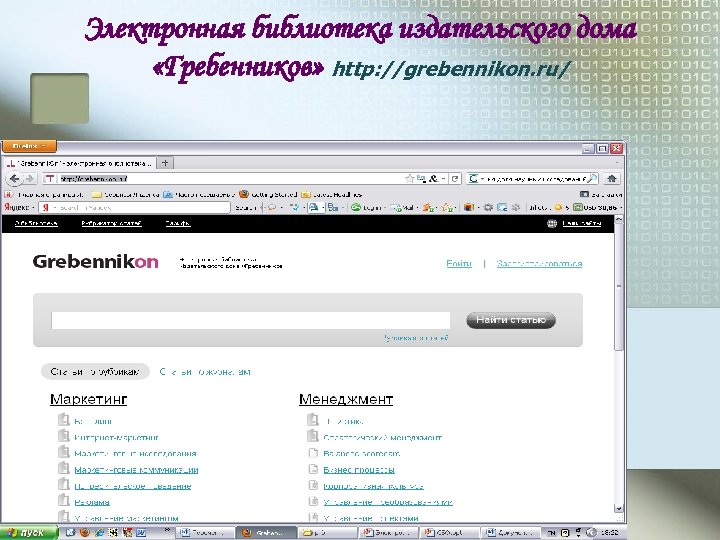Click the browser address bar URL field
This screenshot has height=540, width=720.
(x=230, y=179)
